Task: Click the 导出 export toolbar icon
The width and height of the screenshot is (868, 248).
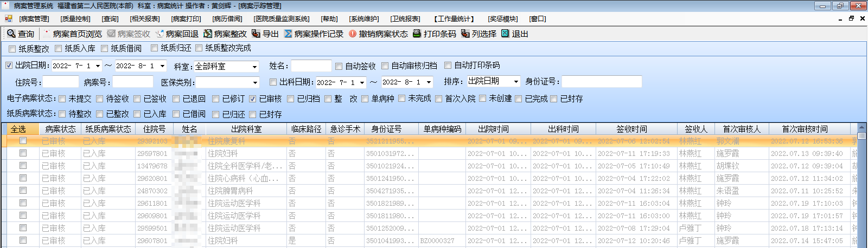Action: coord(256,34)
